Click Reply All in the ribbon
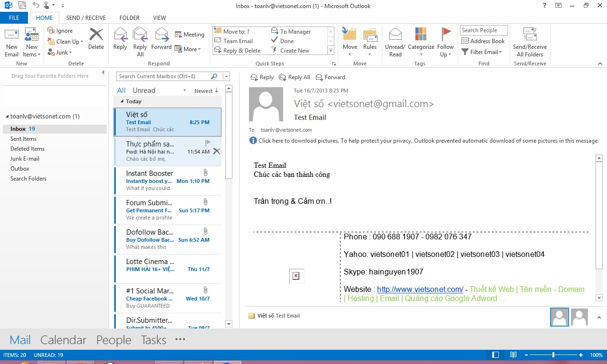The image size is (607, 364). 140,43
